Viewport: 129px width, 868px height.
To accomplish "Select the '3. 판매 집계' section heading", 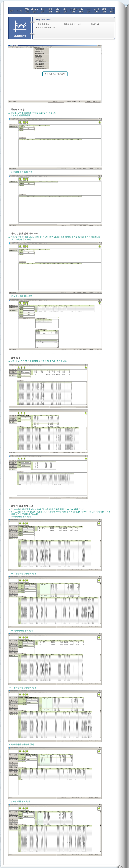I will (14, 358).
